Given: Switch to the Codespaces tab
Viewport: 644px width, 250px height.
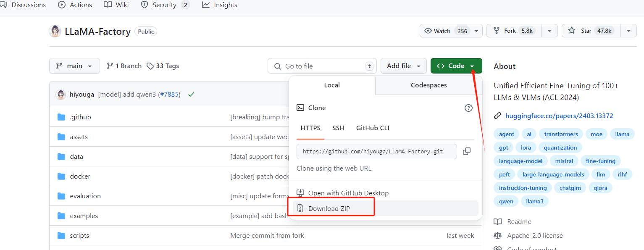Looking at the screenshot, I should (428, 85).
